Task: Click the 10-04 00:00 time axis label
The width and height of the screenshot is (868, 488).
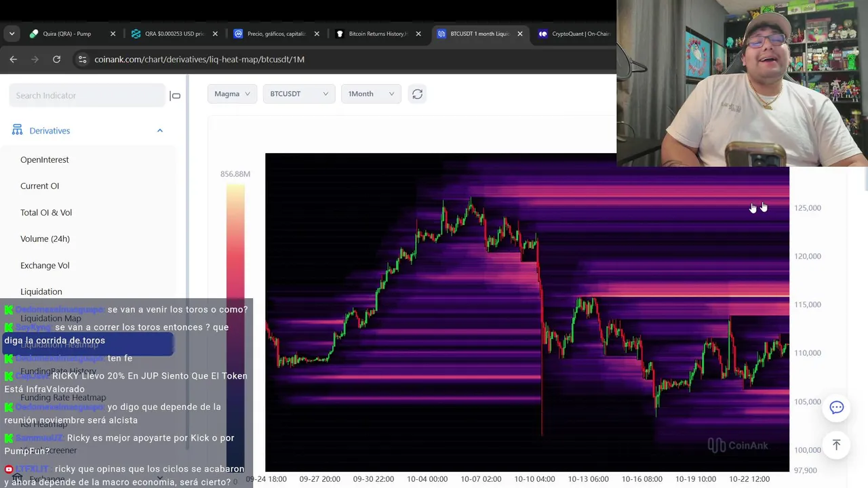Action: pos(427,479)
